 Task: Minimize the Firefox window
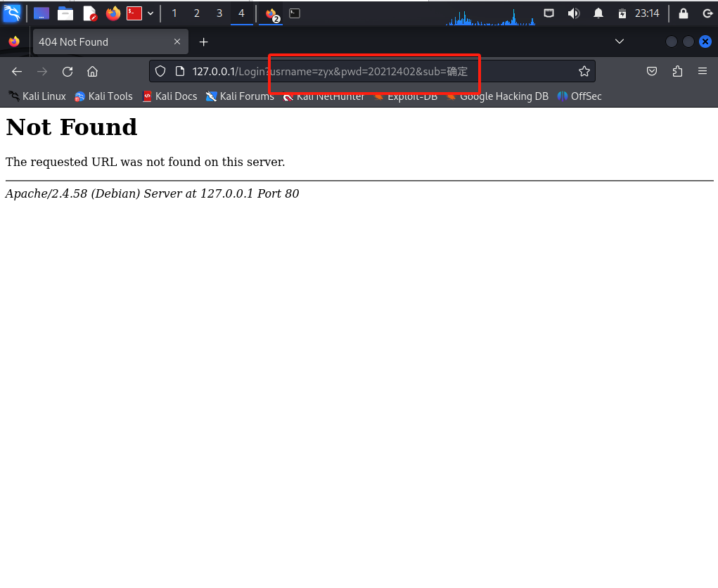(x=672, y=41)
